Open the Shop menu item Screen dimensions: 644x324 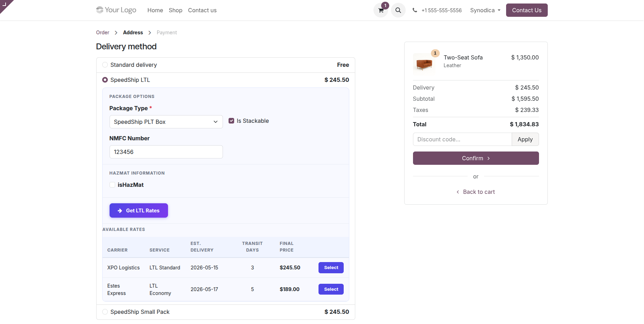pos(175,10)
